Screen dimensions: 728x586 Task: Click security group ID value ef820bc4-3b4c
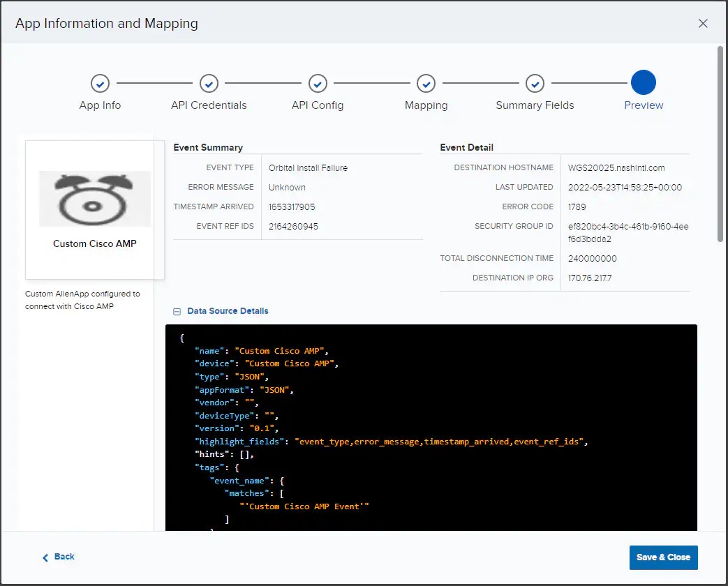tap(628, 233)
